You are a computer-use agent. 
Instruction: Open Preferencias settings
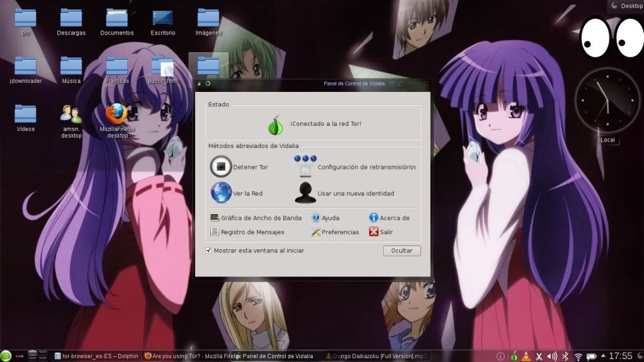click(335, 232)
